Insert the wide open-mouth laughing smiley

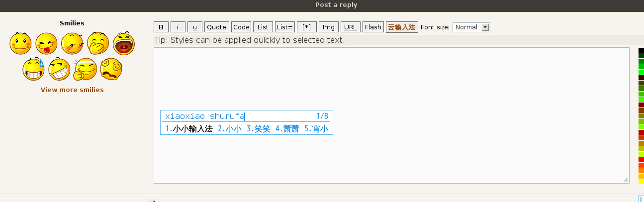coord(124,43)
